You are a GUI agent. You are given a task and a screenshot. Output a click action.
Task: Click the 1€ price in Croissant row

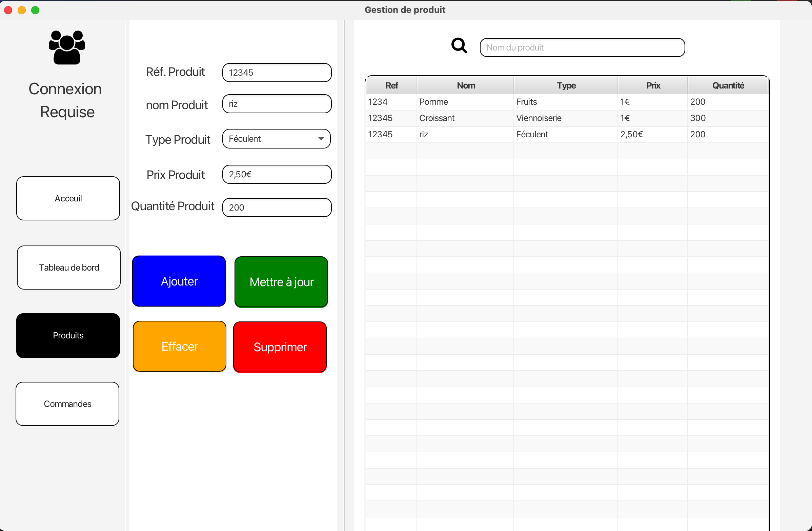[653, 118]
